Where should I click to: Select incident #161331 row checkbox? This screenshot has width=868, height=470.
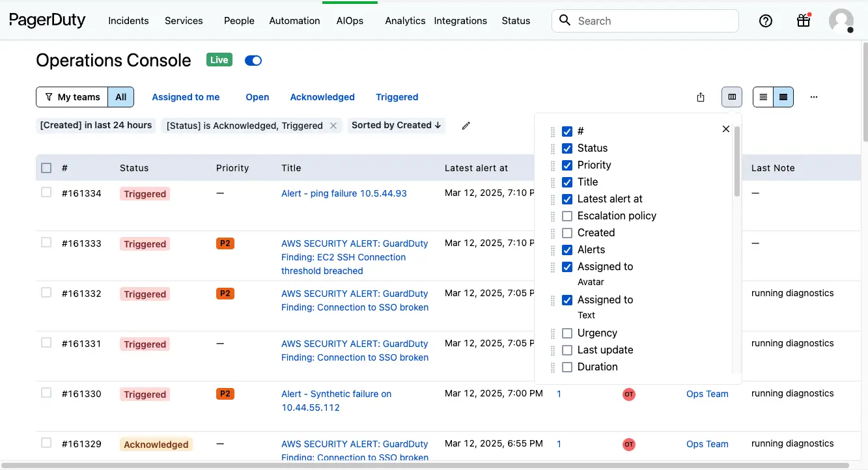(x=46, y=342)
